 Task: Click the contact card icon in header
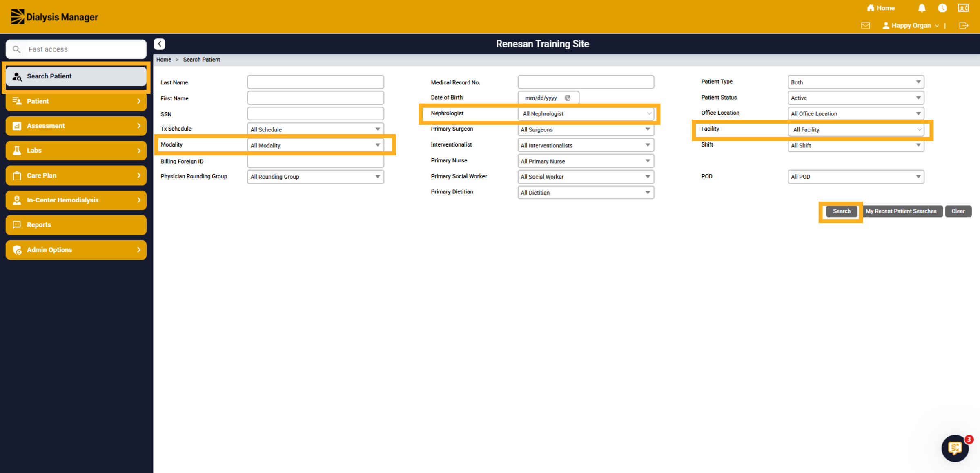click(963, 8)
